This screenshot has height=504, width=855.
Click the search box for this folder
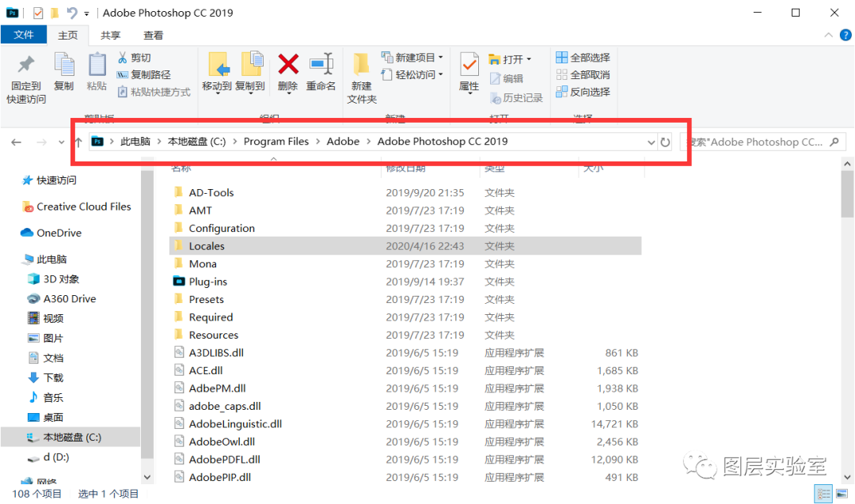762,142
